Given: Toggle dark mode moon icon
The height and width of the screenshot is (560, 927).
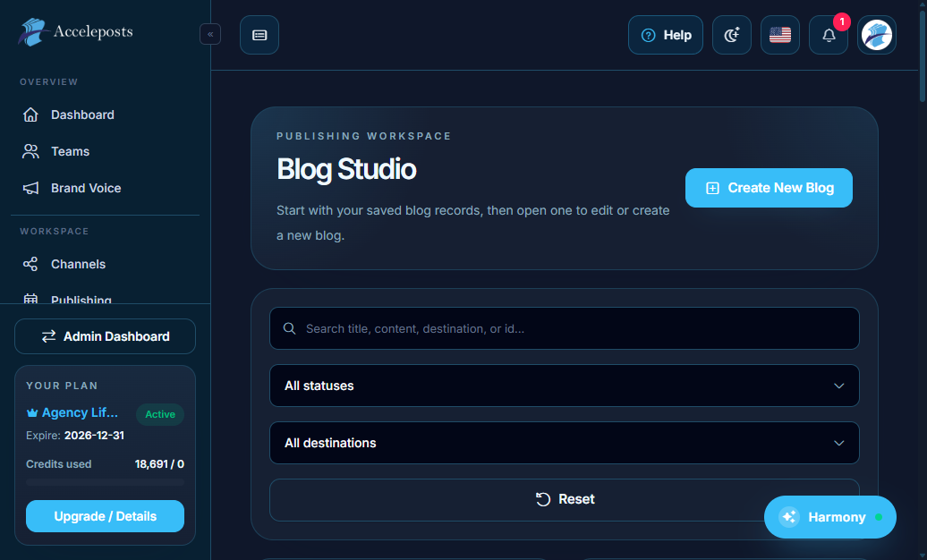Looking at the screenshot, I should coord(732,35).
